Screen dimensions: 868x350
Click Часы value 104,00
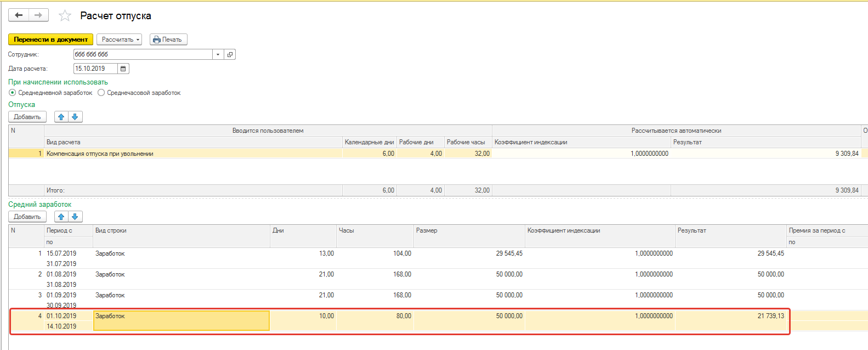pos(402,253)
